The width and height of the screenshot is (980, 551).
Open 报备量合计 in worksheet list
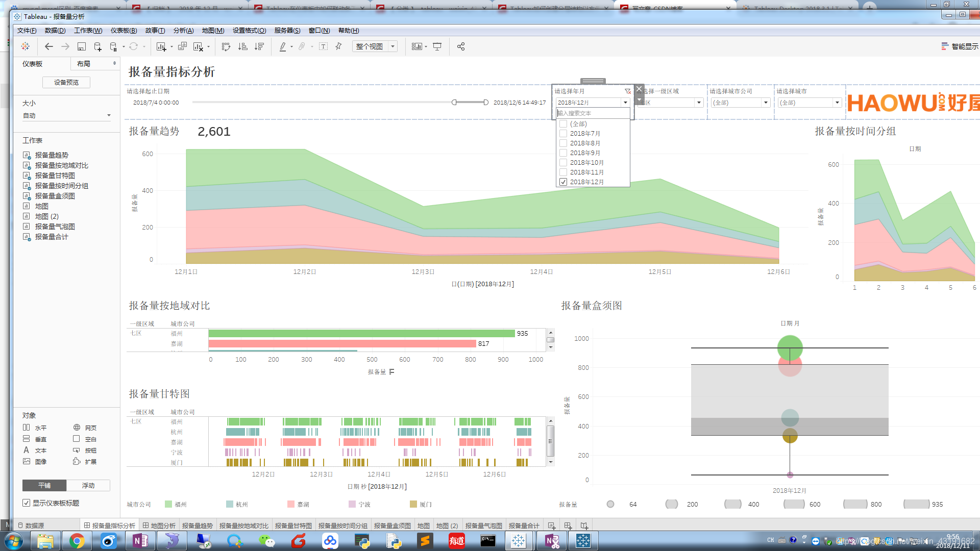pos(51,237)
